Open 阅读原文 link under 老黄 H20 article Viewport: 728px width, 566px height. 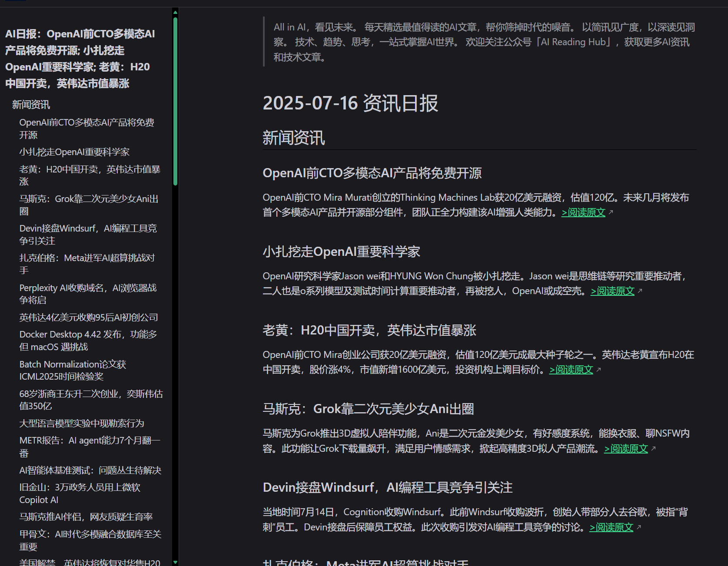click(571, 370)
